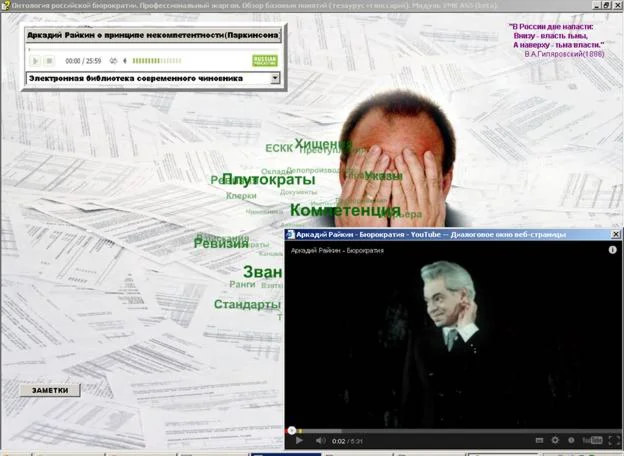Mute audio player speaker icon
Viewport: 624px width, 456px height.
point(125,61)
